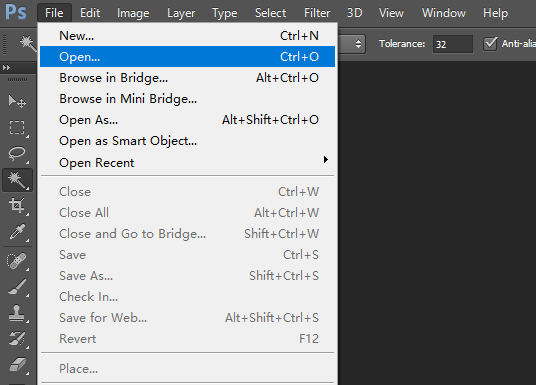The height and width of the screenshot is (385, 536).
Task: Choose Open As... menu entry
Action: pyautogui.click(x=187, y=120)
